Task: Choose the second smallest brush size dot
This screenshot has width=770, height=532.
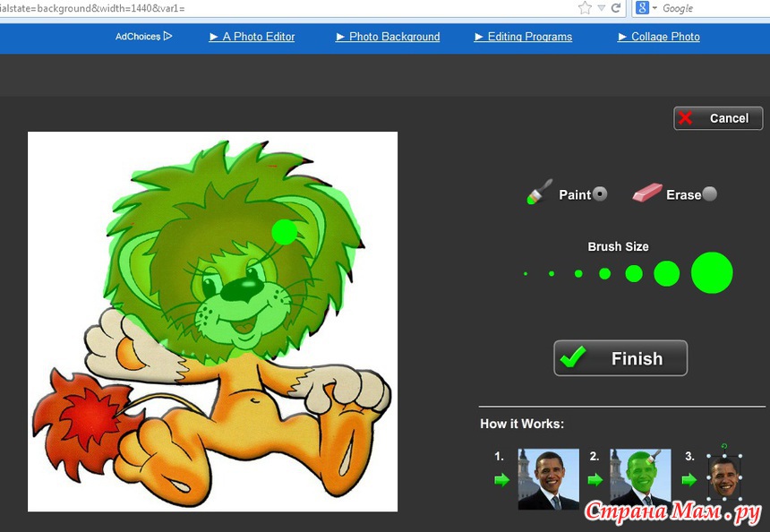Action: coord(552,274)
